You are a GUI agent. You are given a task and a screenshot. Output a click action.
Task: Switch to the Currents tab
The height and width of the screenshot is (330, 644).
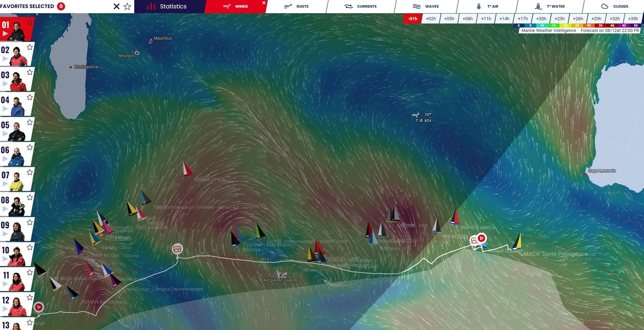(361, 7)
